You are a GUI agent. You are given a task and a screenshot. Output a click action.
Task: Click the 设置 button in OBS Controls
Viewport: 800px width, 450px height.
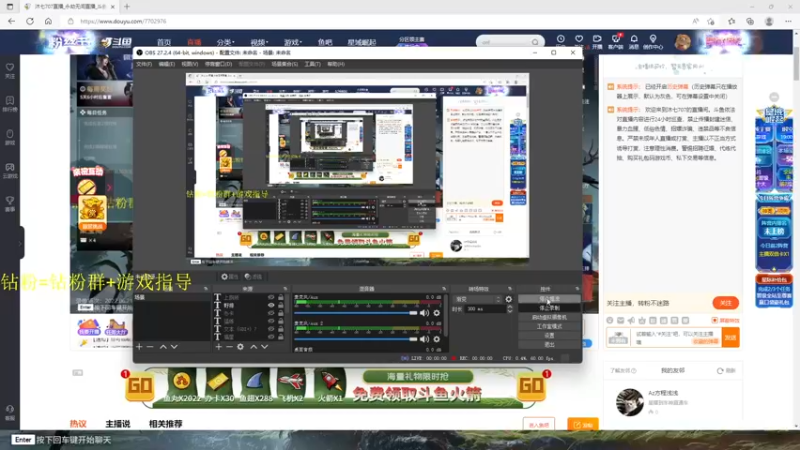pyautogui.click(x=549, y=336)
